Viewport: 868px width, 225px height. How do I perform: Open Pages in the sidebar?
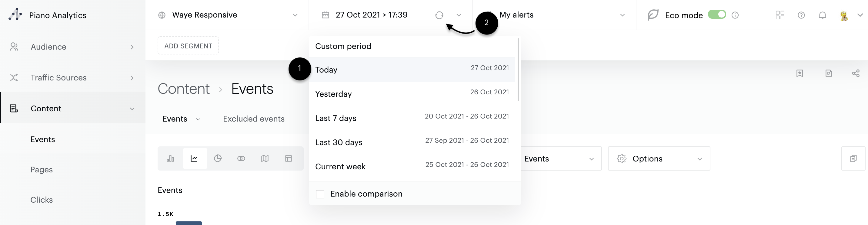point(42,170)
